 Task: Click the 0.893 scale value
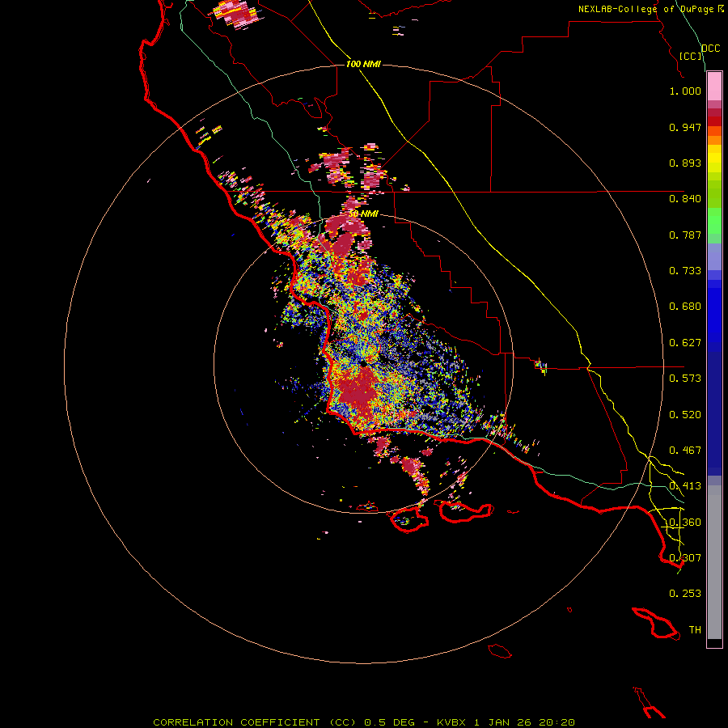pos(685,163)
